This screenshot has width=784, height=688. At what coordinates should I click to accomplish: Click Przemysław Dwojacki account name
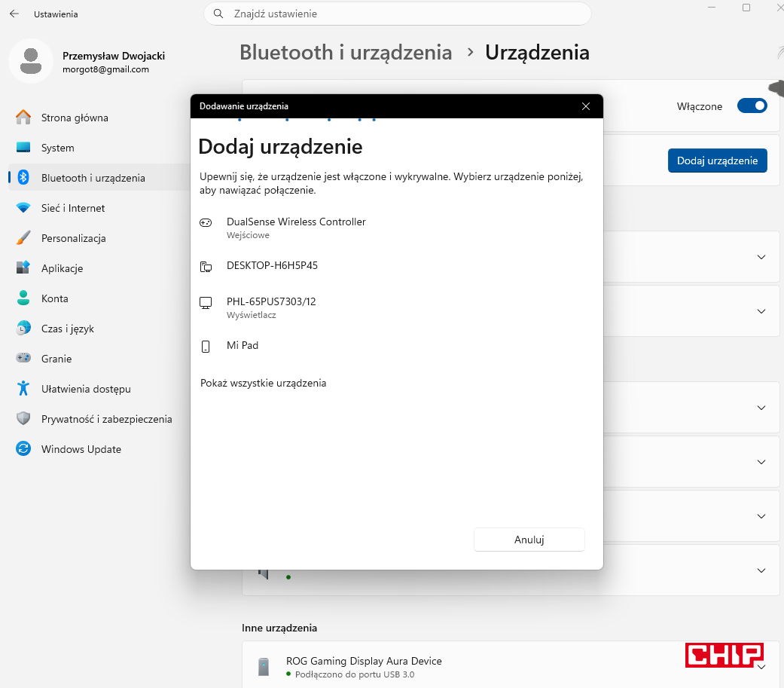(114, 56)
